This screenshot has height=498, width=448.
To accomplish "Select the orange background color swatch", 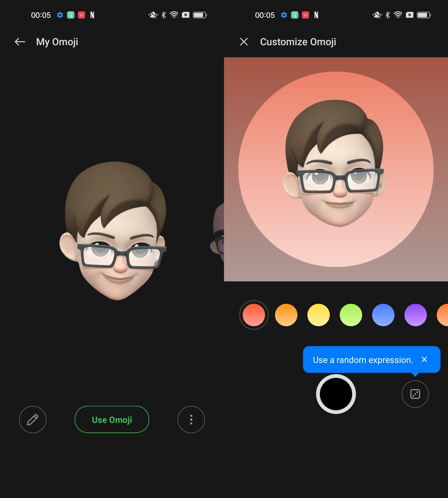I will (x=286, y=315).
